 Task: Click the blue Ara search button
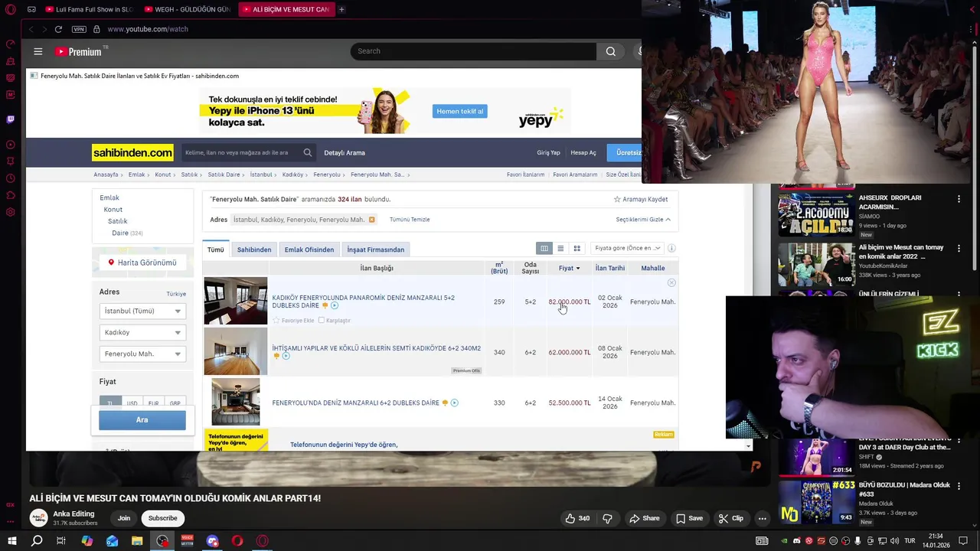(142, 420)
